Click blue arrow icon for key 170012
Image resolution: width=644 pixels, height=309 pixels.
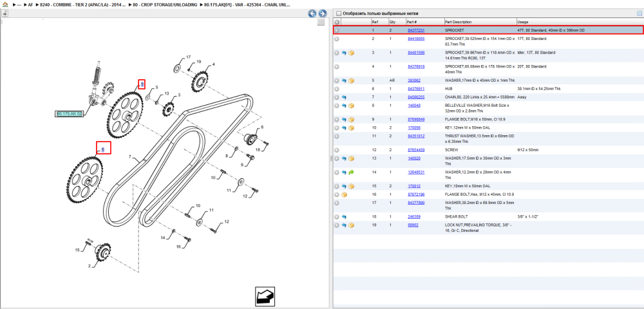(344, 186)
